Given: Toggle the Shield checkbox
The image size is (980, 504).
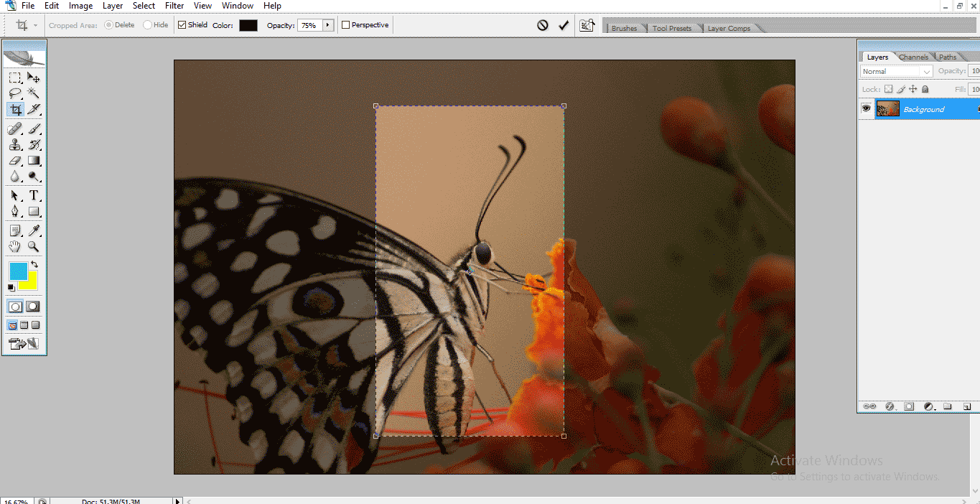Looking at the screenshot, I should pyautogui.click(x=182, y=25).
